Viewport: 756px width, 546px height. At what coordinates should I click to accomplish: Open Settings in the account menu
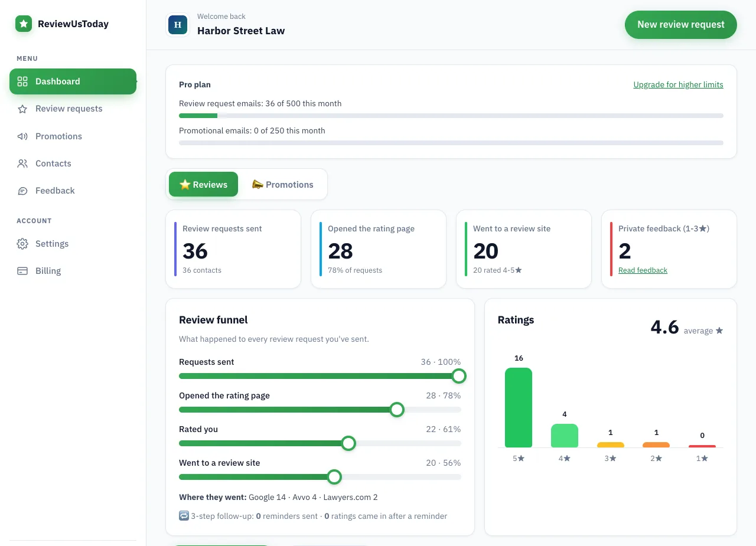coord(73,244)
